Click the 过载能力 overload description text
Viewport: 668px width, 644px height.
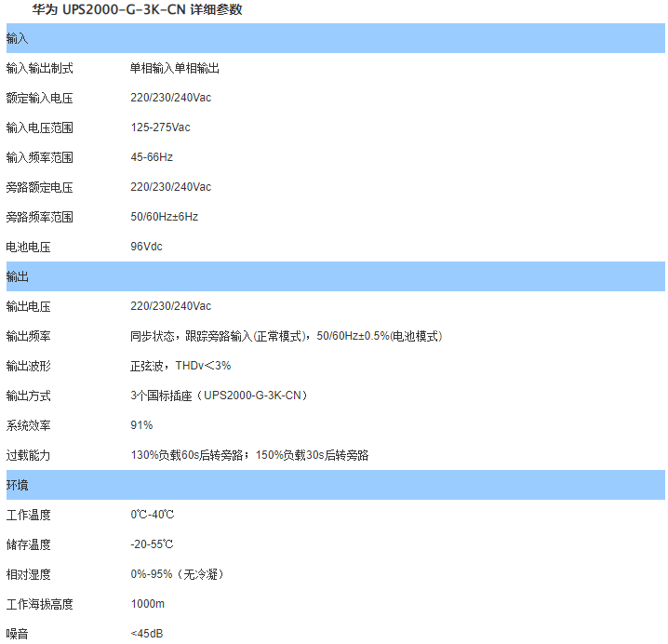point(249,456)
